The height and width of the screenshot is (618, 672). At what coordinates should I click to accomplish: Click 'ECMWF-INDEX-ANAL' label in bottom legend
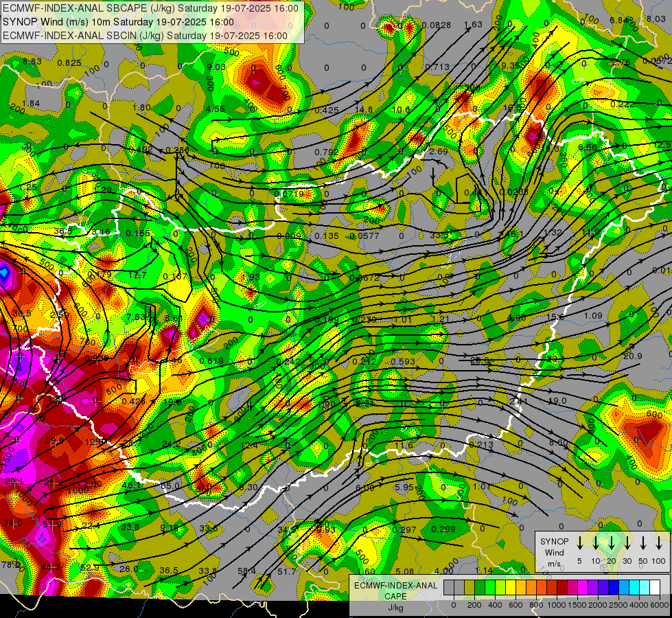click(x=395, y=586)
